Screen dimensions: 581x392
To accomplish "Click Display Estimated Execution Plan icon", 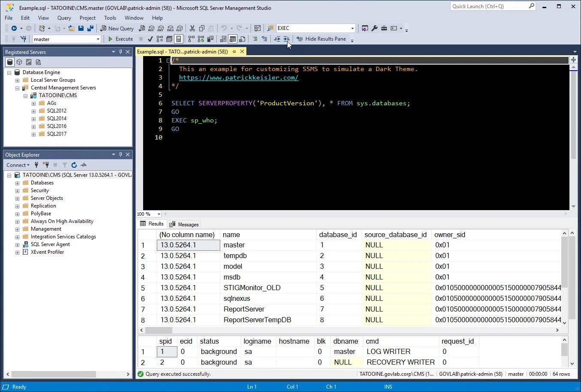I will click(160, 39).
